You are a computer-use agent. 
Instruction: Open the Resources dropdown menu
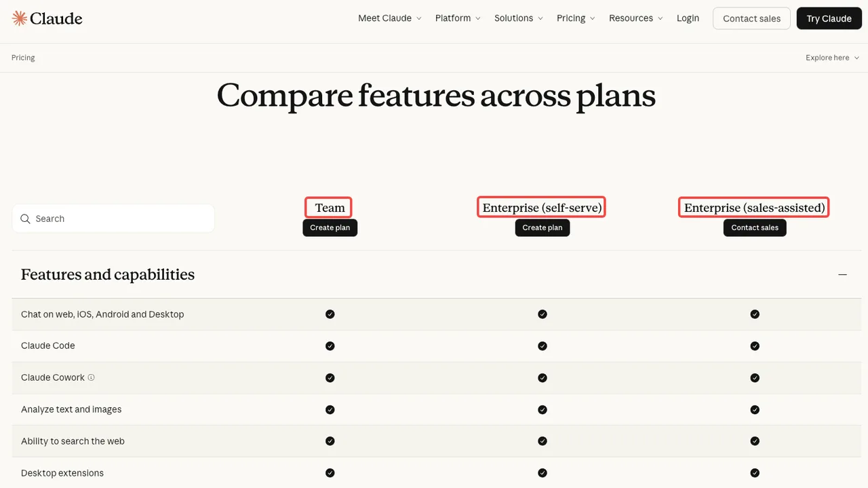pos(636,18)
